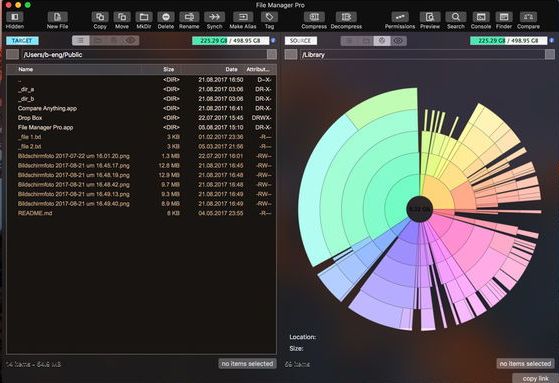Click the /Library path field
The image size is (559, 383).
pos(422,55)
